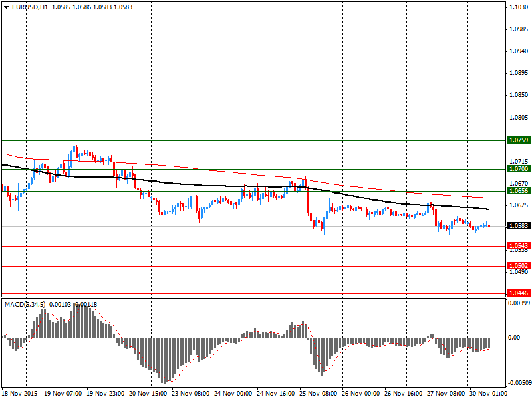Click the 1.0670 price scale value

[x=519, y=184]
